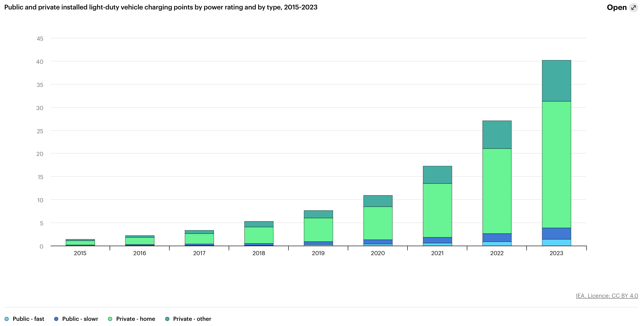This screenshot has width=644, height=326.
Task: Click the 2017 x-axis year label
Action: (199, 253)
